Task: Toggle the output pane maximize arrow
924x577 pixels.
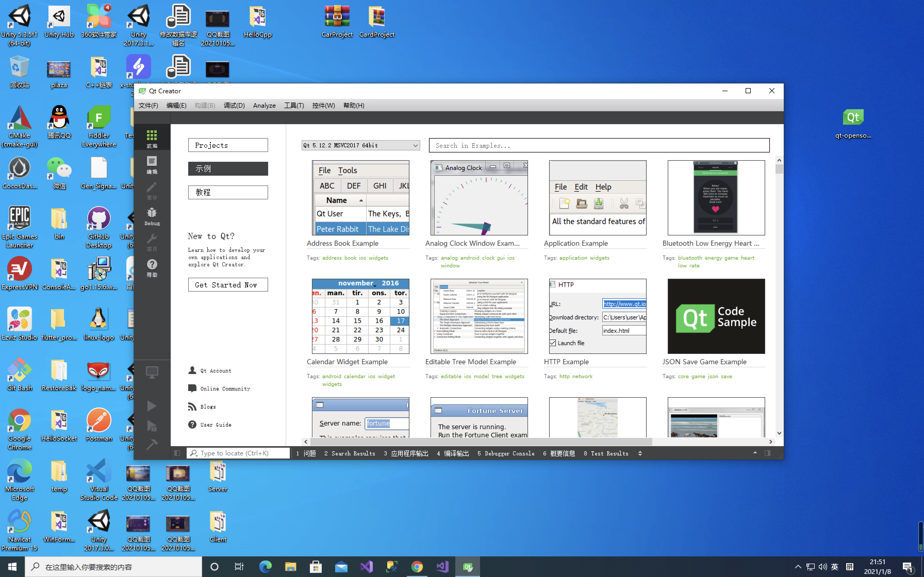Action: 755,453
